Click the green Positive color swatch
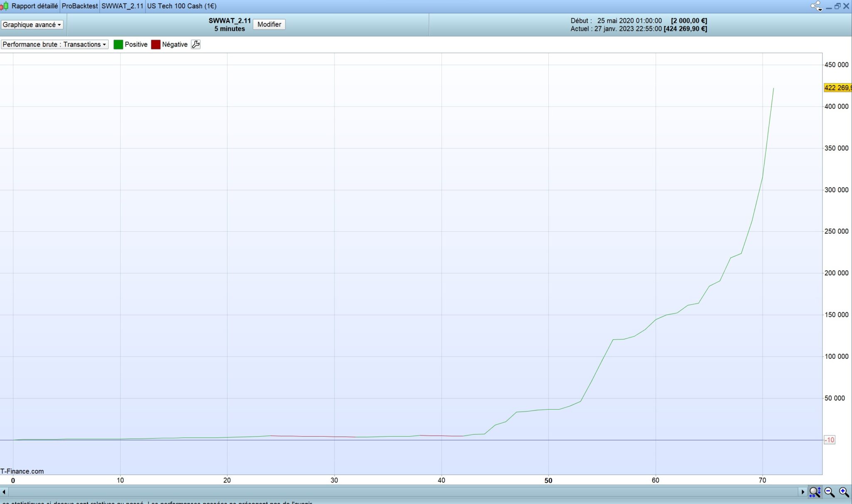The image size is (852, 504). pos(118,44)
